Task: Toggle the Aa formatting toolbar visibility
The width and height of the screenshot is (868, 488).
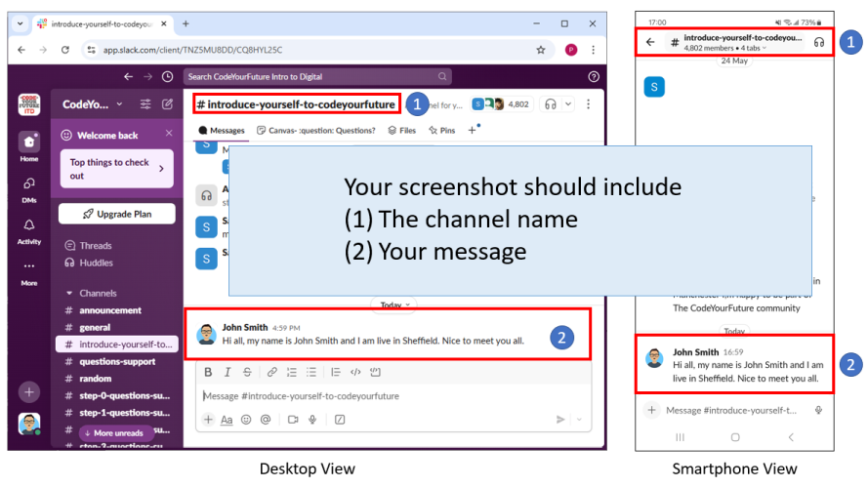Action: 227,419
